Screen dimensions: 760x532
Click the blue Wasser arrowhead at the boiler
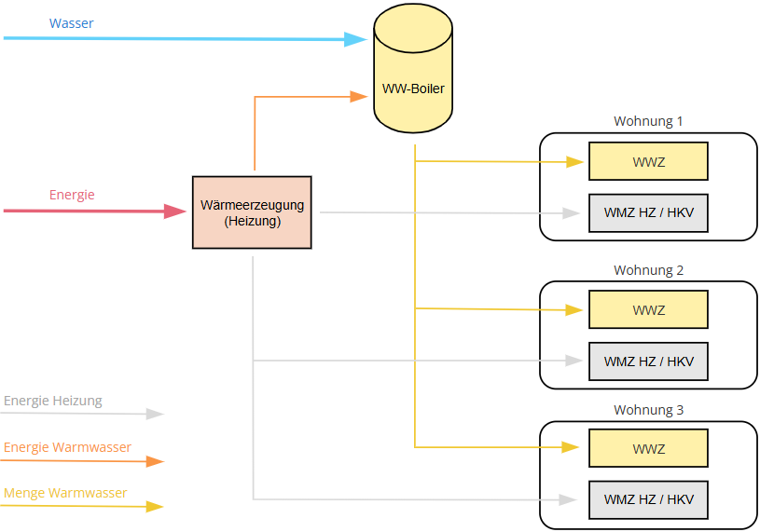coord(355,39)
